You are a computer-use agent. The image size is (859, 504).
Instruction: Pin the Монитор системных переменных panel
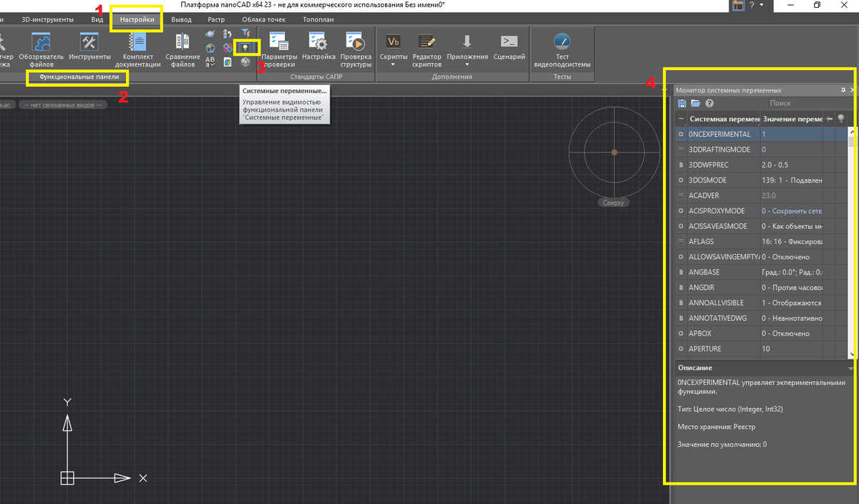(844, 90)
